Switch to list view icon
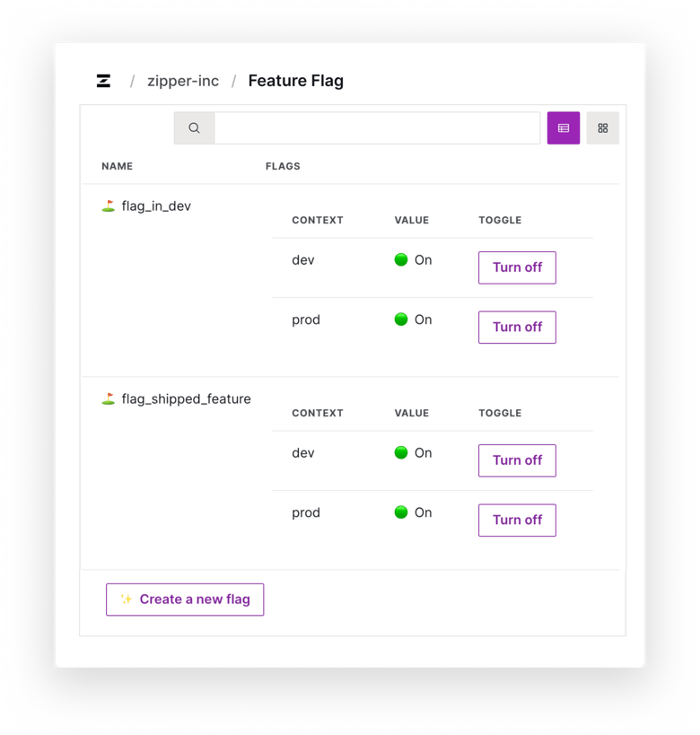 coord(564,128)
